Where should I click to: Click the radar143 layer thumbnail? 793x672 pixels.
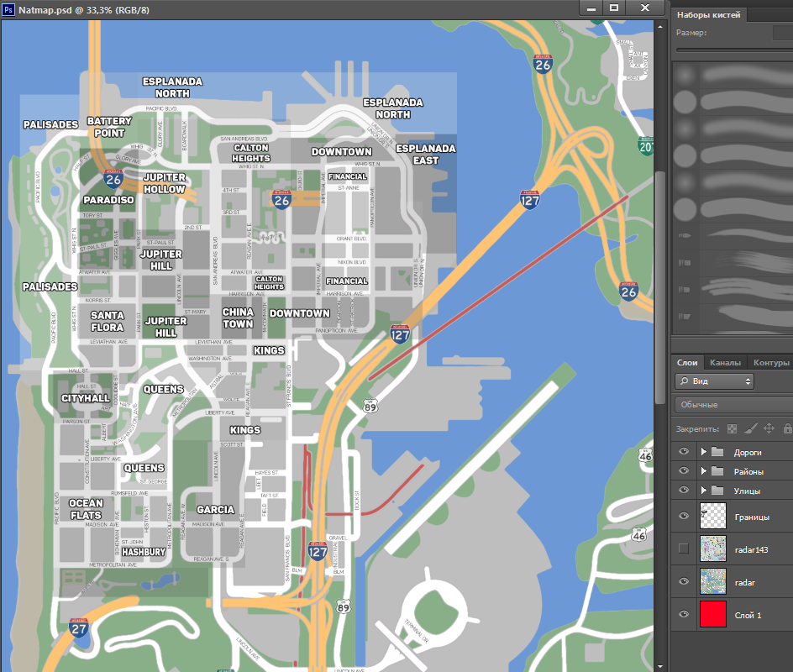point(713,549)
